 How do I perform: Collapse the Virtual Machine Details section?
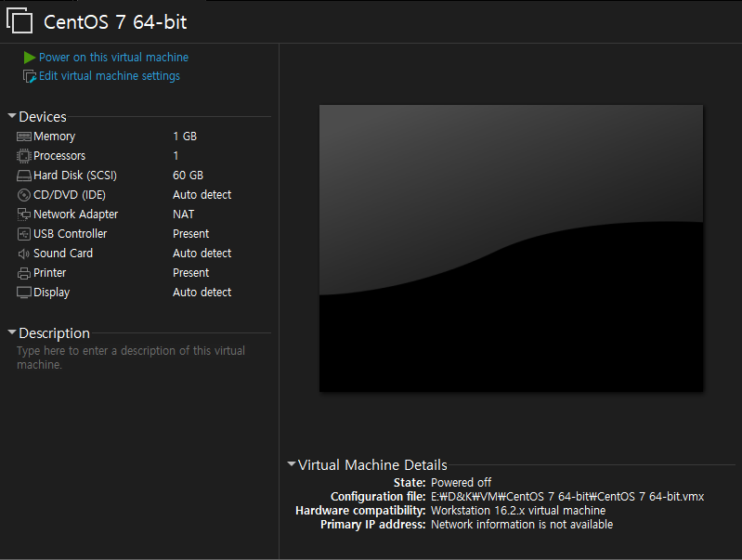(x=292, y=464)
